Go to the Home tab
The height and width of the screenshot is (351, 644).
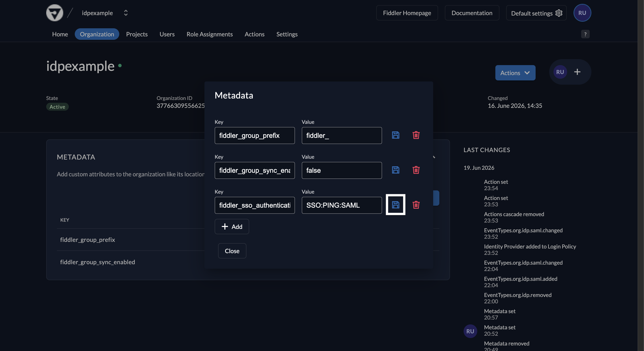click(x=60, y=34)
